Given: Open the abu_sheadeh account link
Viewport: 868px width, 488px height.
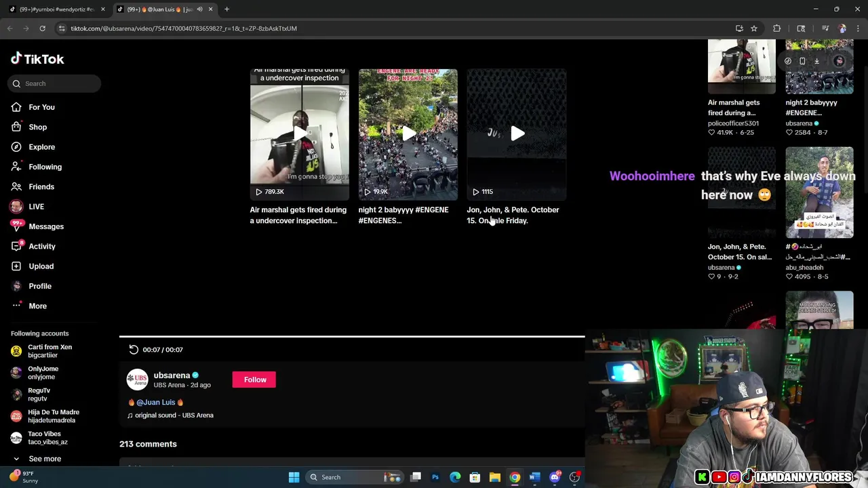Looking at the screenshot, I should (804, 268).
